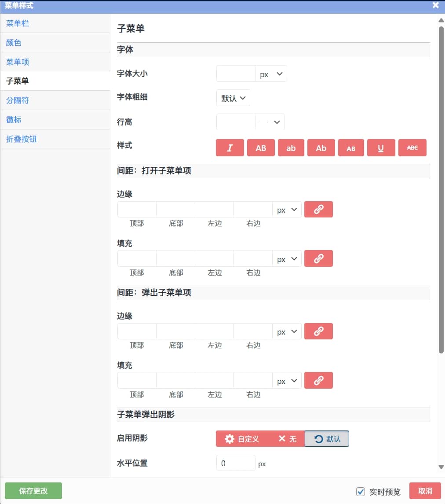Image resolution: width=445 pixels, height=504 pixels.
Task: Select 自定义 shadow option
Action: click(x=242, y=439)
